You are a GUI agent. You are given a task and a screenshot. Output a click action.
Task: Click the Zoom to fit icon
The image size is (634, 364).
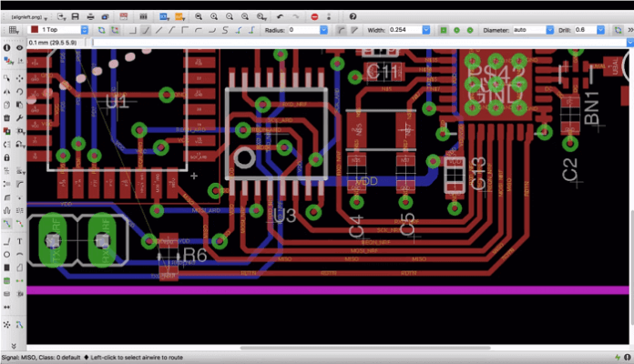point(198,16)
